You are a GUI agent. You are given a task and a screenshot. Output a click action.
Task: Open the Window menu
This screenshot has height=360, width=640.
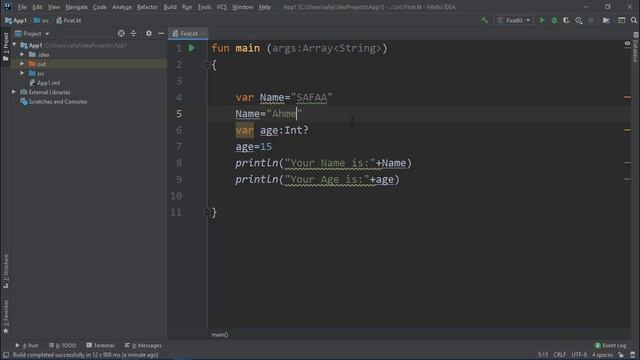coord(242,7)
